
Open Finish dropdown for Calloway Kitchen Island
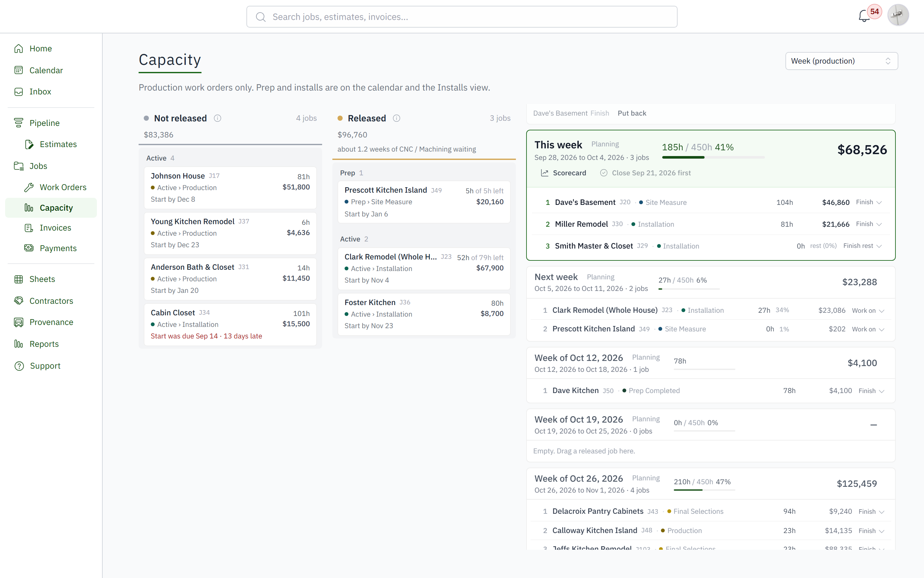[871, 530]
